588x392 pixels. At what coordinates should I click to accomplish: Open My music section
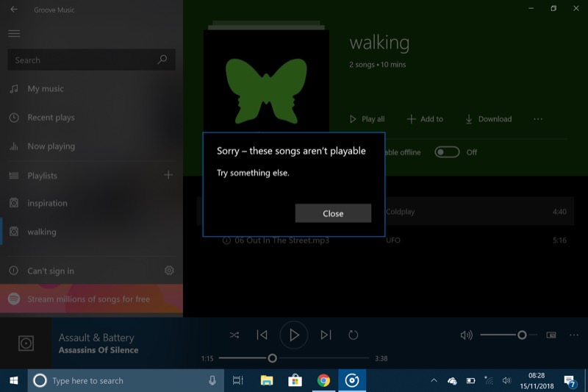coord(91,89)
